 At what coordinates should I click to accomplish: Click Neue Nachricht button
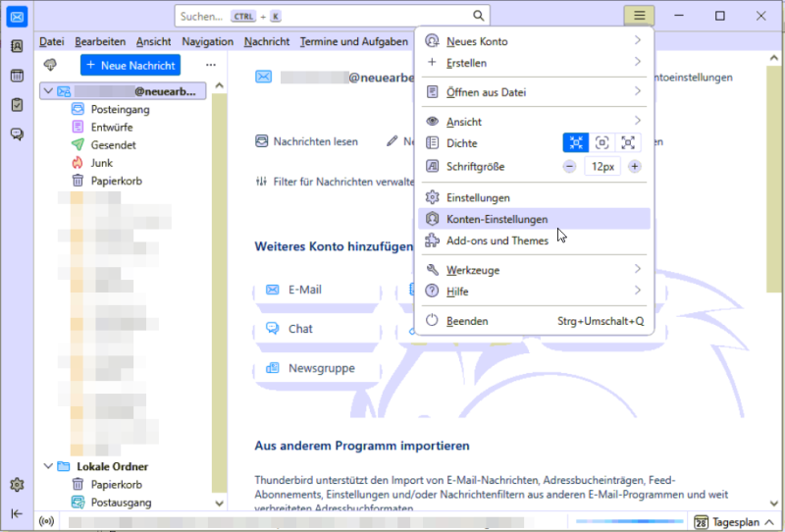131,65
